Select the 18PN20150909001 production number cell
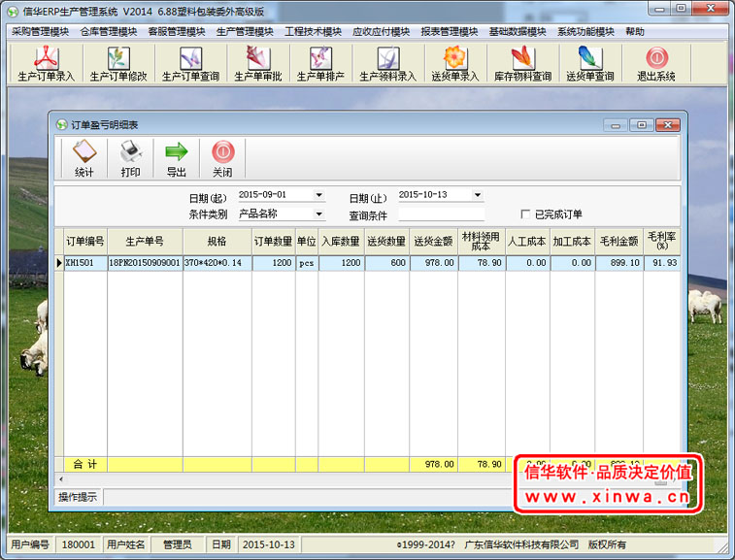The height and width of the screenshot is (560, 735). (145, 263)
